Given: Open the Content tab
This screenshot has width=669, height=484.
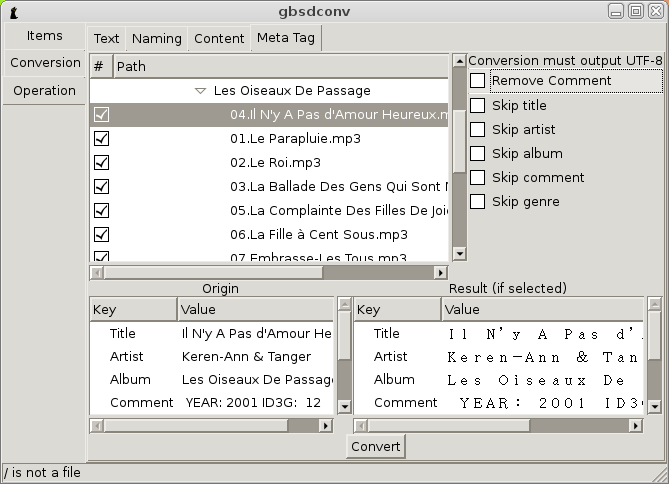Looking at the screenshot, I should (x=219, y=39).
